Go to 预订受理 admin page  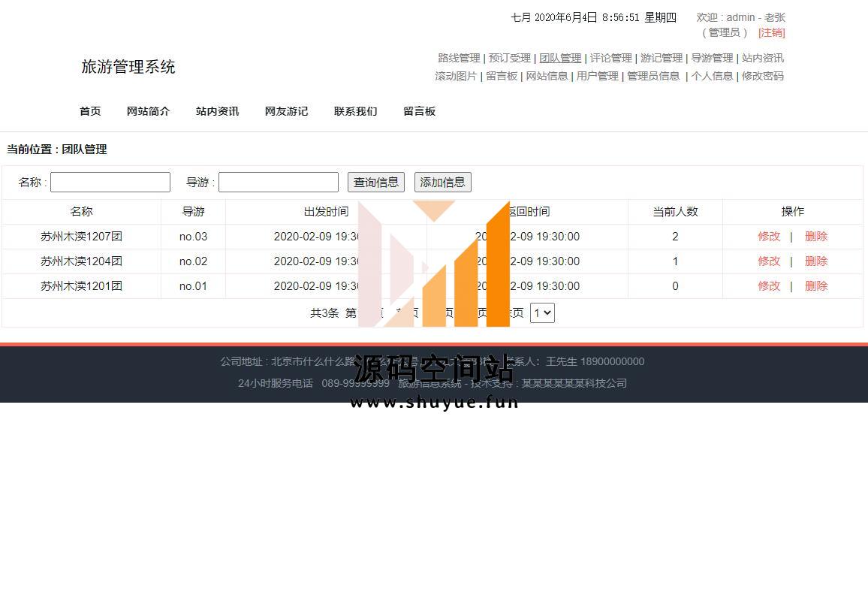click(509, 58)
